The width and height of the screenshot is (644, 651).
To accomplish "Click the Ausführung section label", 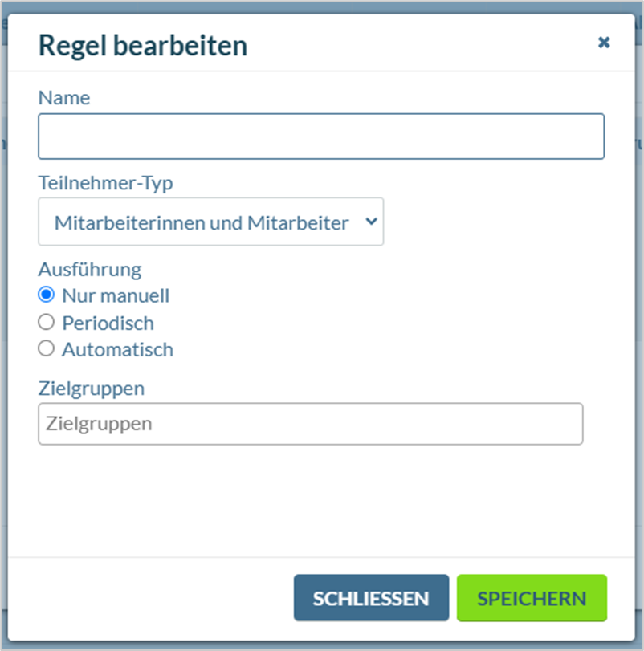I will (x=90, y=270).
